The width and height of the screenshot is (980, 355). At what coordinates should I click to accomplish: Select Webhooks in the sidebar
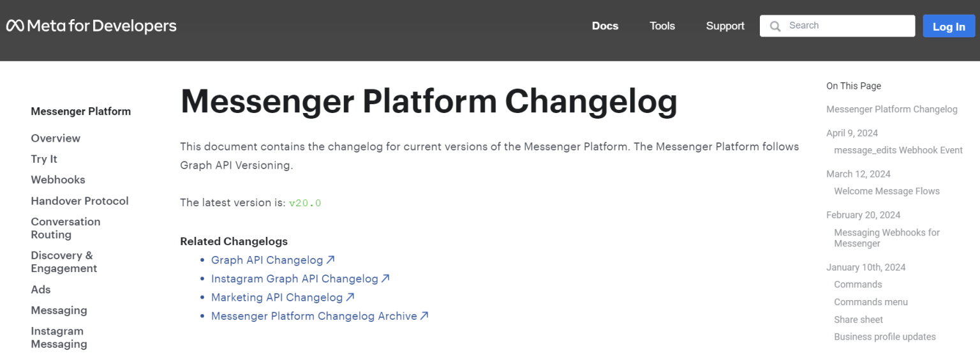pyautogui.click(x=58, y=180)
